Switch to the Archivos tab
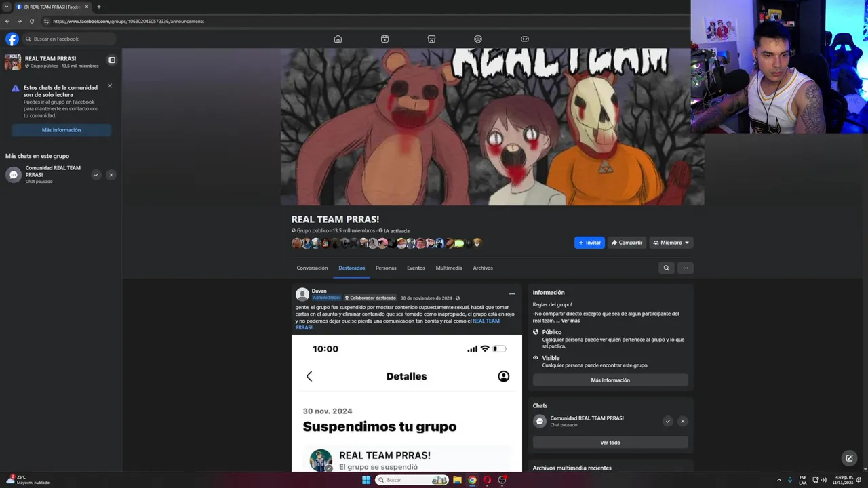The width and height of the screenshot is (868, 488). (483, 268)
